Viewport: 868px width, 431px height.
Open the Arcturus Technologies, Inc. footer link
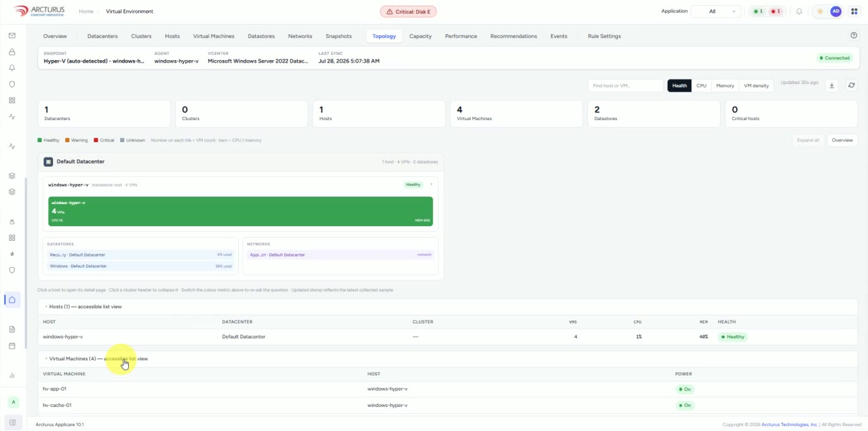coord(790,425)
